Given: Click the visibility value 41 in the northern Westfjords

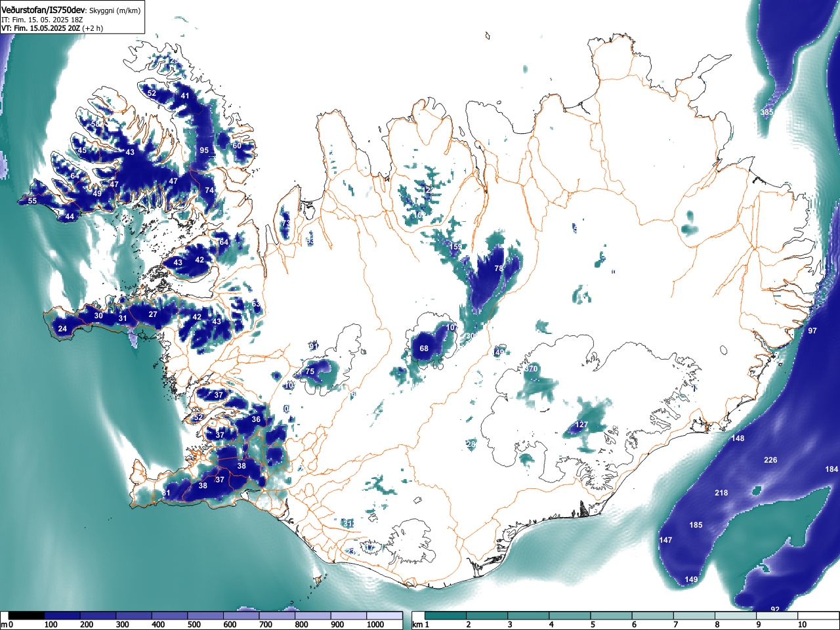Looking at the screenshot, I should (185, 96).
